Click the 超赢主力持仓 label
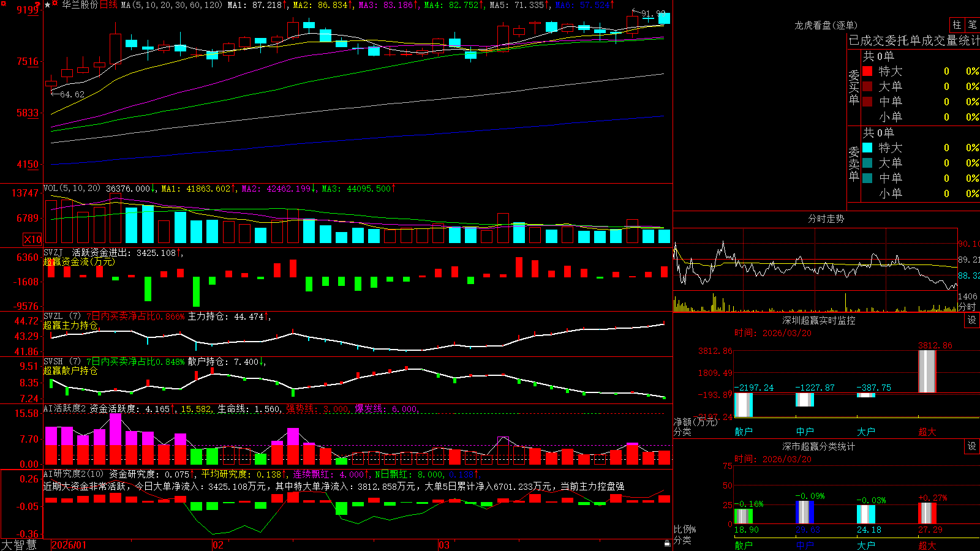Screen dimensions: 980x551 click(70, 325)
